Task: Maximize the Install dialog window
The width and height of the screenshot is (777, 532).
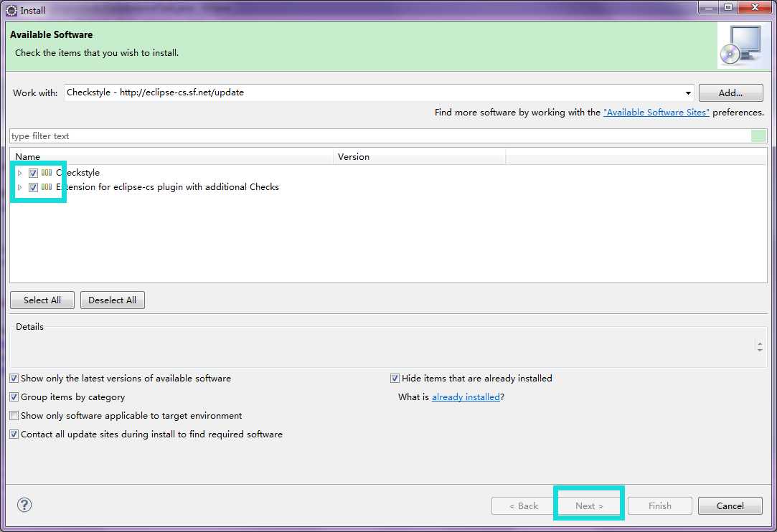Action: pos(728,7)
